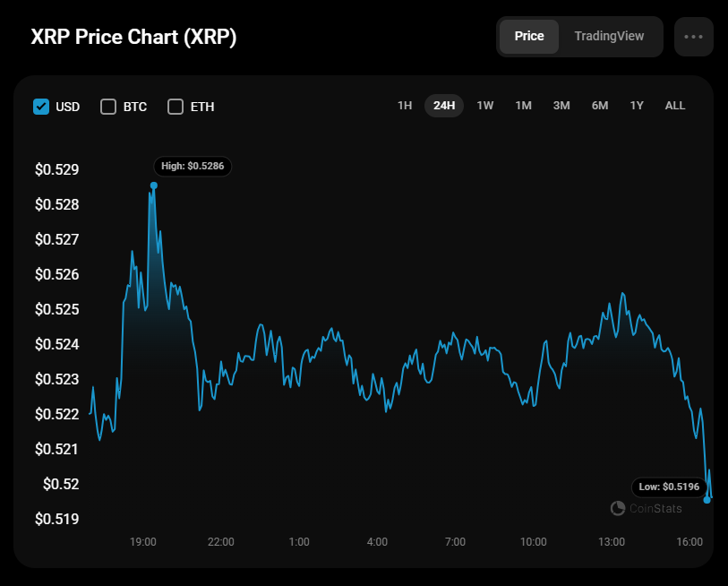Screen dimensions: 728x586
Task: Open the three-dot more options menu
Action: 693,37
